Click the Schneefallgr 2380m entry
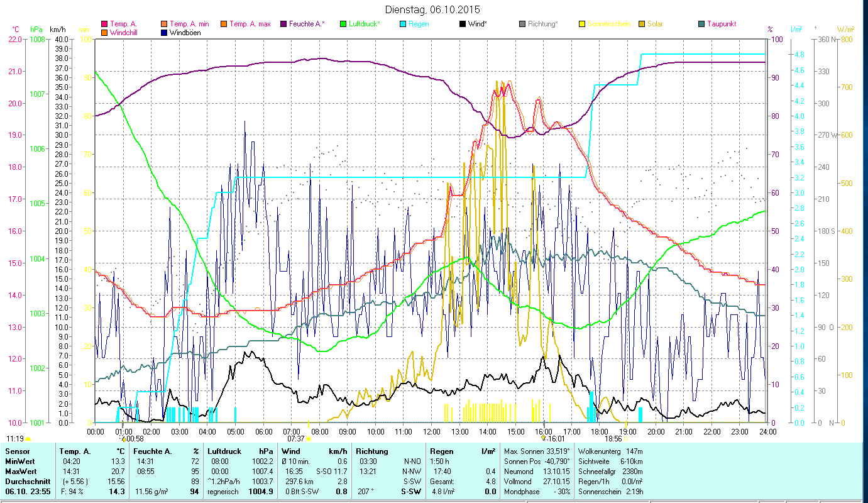This screenshot has height=503, width=868. [610, 472]
